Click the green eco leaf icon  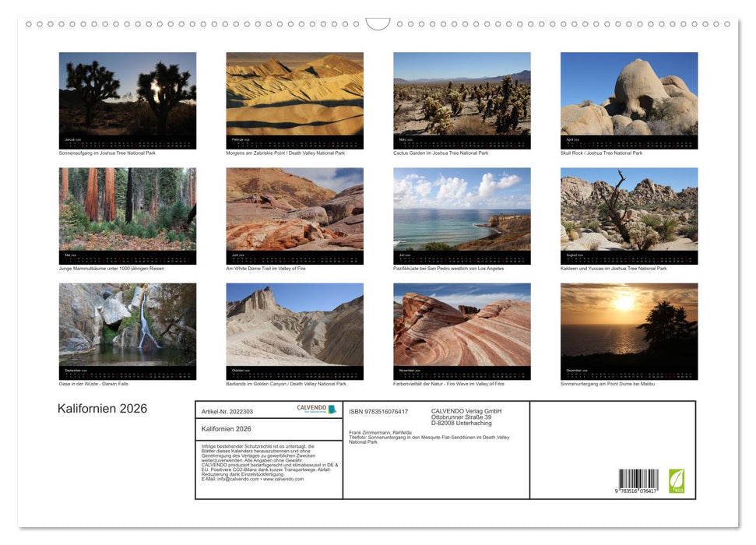point(677,480)
